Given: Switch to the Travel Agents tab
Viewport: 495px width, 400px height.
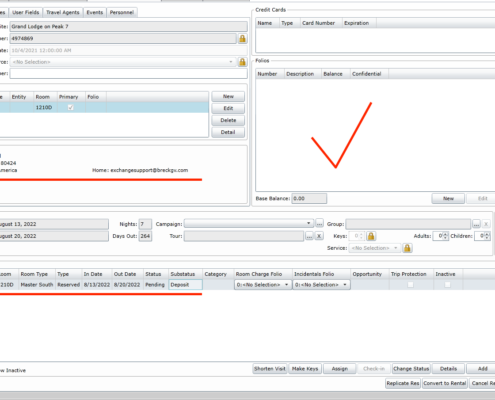Looking at the screenshot, I should (63, 12).
